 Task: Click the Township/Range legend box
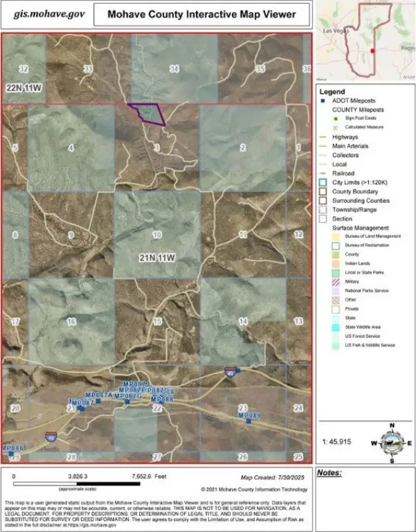pyautogui.click(x=323, y=209)
